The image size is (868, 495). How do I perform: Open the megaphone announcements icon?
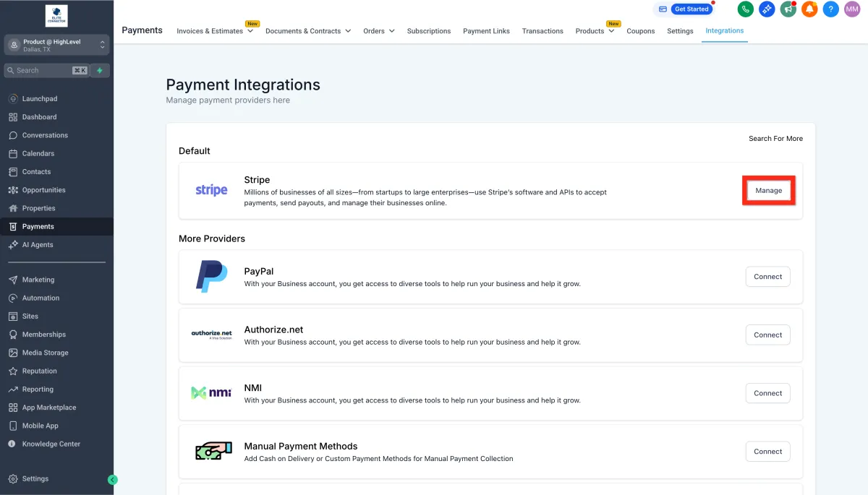click(788, 9)
